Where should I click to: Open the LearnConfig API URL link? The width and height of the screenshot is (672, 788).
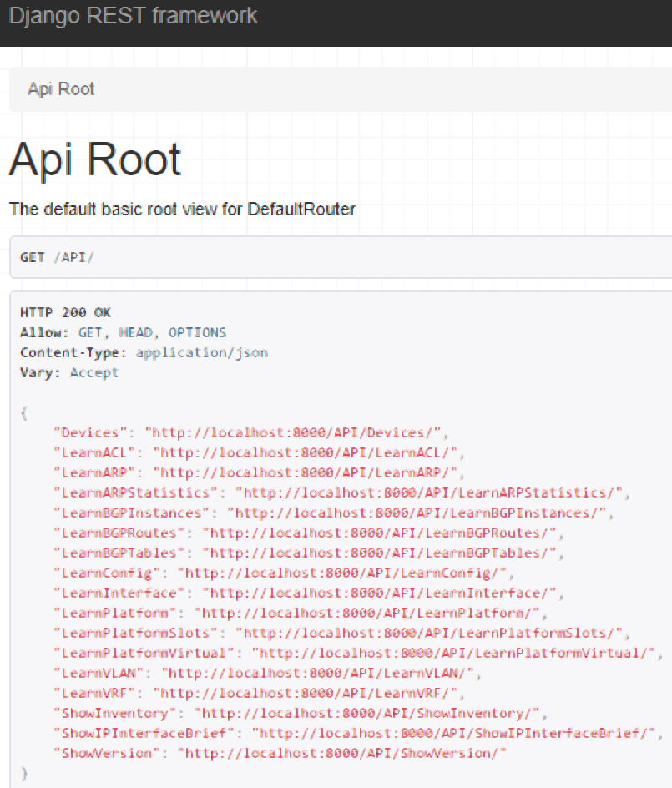coord(341,573)
